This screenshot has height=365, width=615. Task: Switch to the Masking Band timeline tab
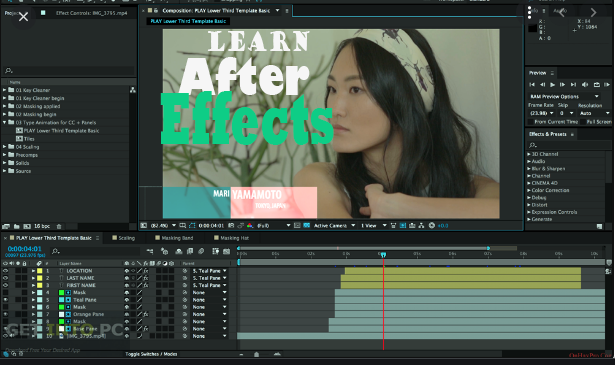[x=174, y=238]
